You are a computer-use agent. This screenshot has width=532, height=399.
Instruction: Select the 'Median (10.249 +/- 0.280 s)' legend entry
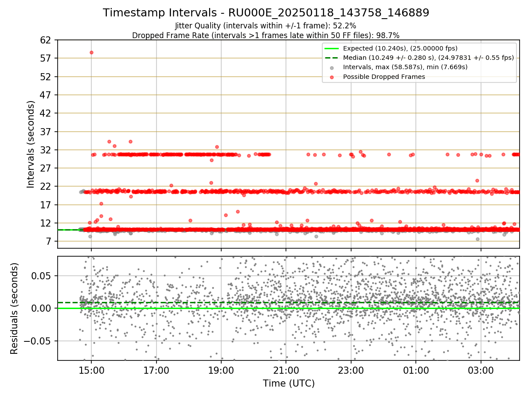(x=428, y=58)
